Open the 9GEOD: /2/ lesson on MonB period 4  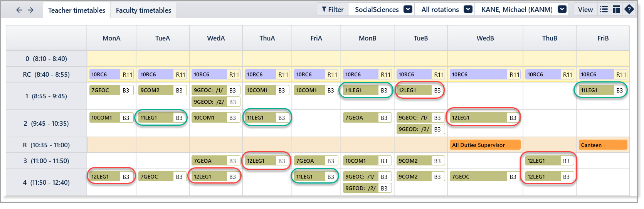point(368,188)
